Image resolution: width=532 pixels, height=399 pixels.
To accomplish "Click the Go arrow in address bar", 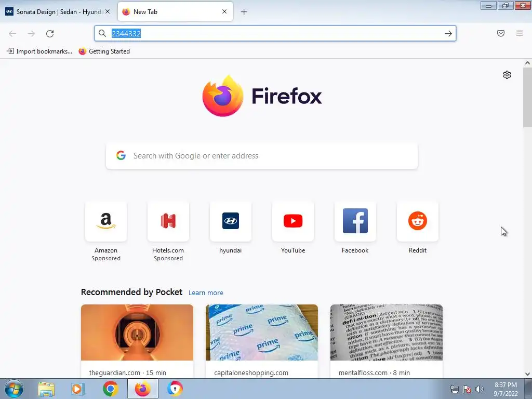I will coord(448,34).
